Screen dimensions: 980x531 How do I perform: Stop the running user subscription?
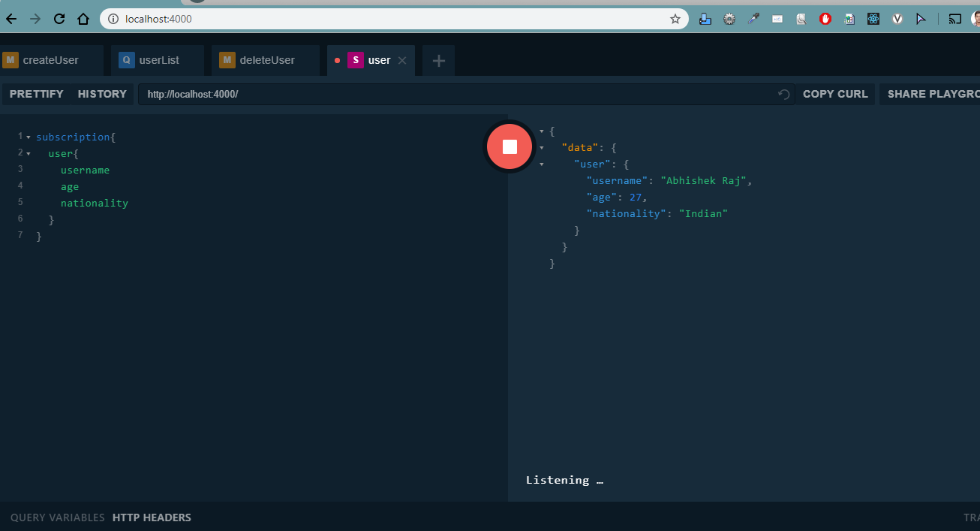(x=509, y=146)
